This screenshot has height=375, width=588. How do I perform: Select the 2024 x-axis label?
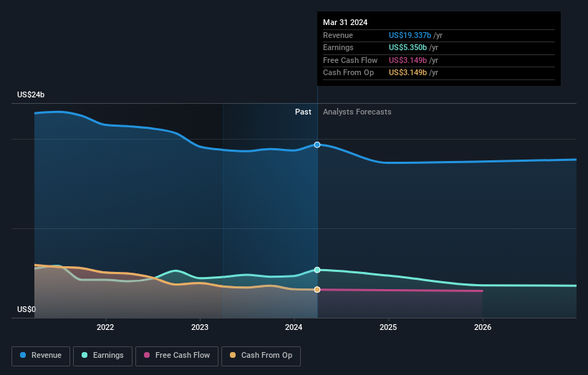294,327
